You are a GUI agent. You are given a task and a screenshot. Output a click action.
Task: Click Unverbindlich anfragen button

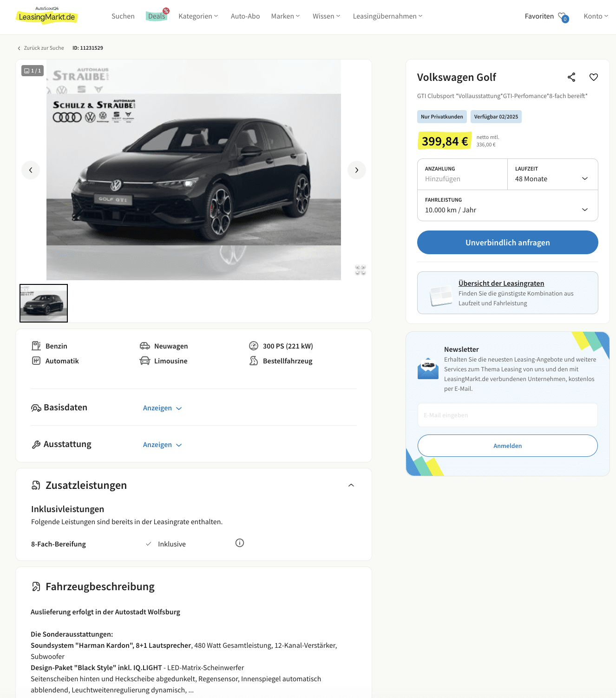[x=508, y=243]
